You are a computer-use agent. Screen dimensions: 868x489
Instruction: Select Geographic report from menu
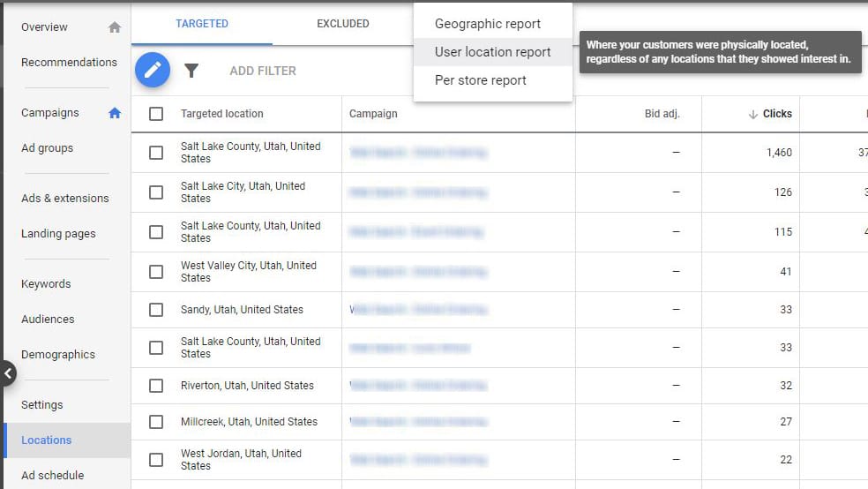pos(493,24)
